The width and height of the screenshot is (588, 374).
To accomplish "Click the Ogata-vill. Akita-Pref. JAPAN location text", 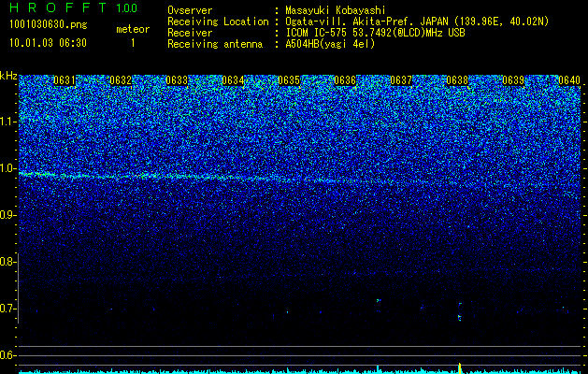I will click(417, 22).
